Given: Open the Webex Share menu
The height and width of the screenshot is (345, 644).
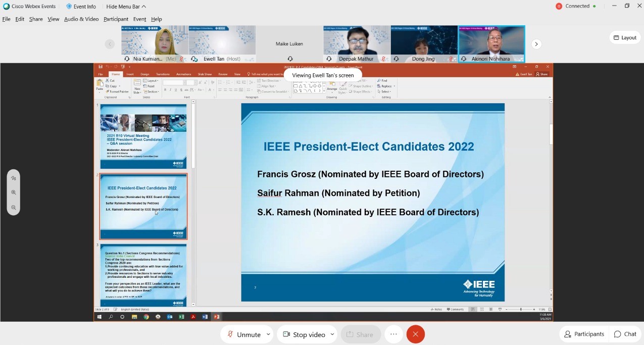Looking at the screenshot, I should 36,19.
